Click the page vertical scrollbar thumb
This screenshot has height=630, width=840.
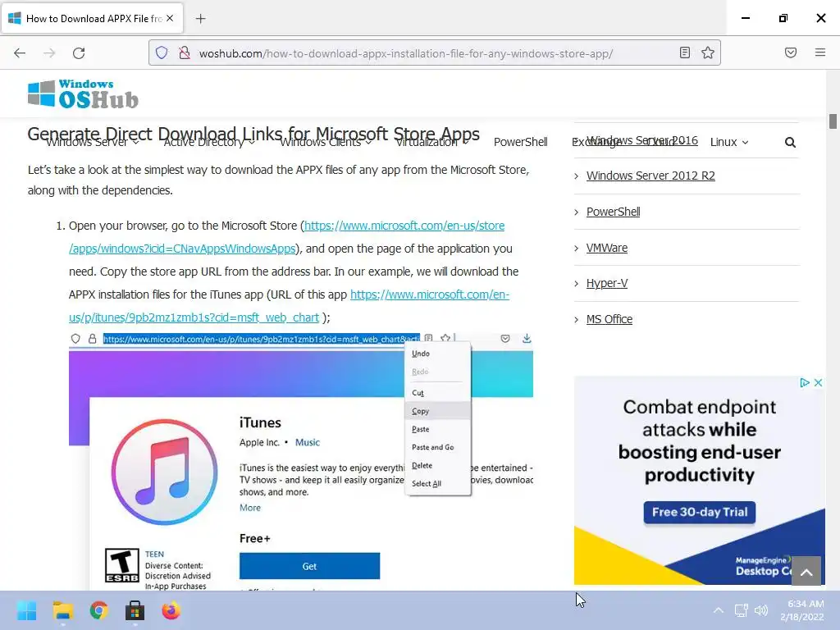pos(833,121)
